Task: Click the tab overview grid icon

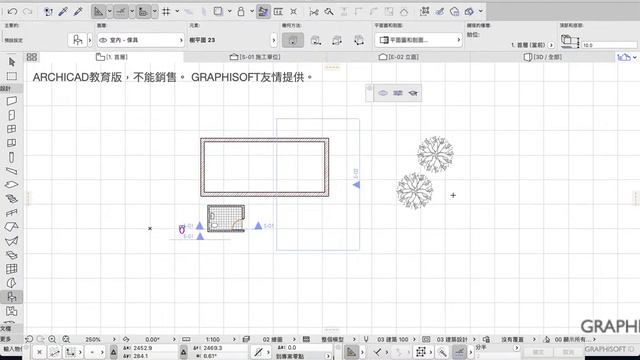Action: coord(32,57)
